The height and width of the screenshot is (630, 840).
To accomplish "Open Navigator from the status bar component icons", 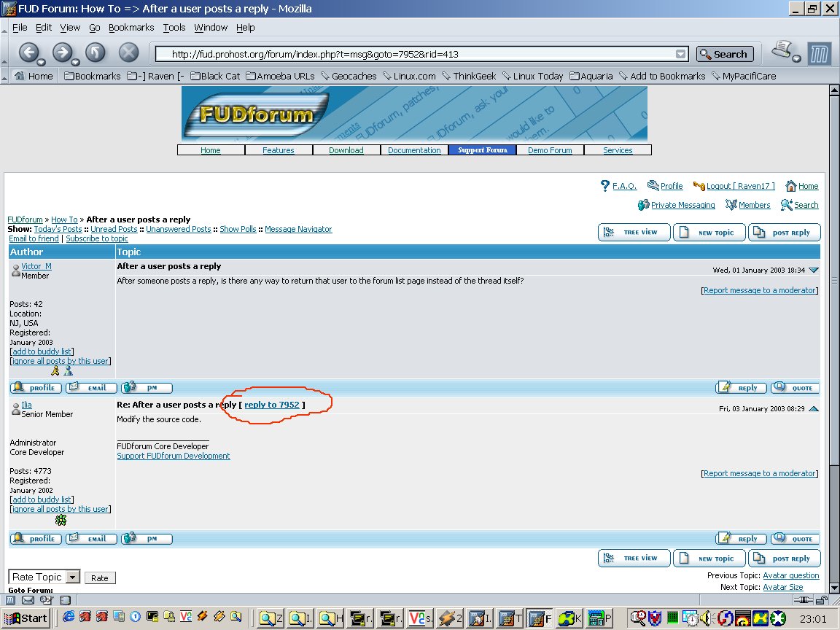I will [x=11, y=600].
